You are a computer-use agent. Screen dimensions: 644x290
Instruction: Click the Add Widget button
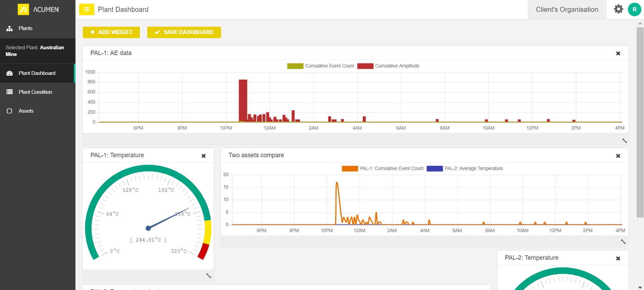111,32
